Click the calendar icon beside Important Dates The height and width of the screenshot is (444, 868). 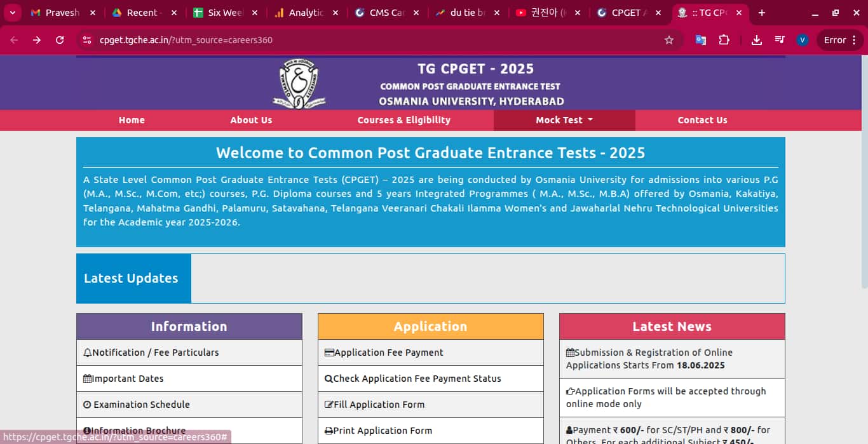tap(88, 379)
